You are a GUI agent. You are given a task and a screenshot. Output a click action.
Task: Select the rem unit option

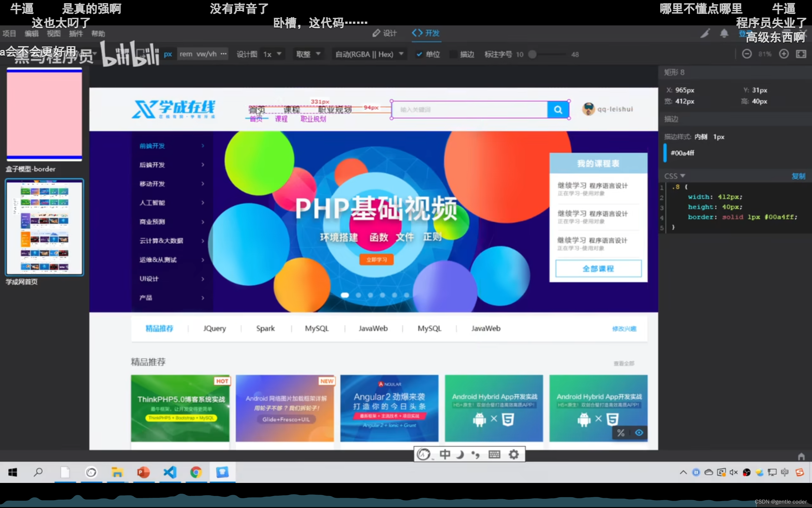(x=186, y=54)
